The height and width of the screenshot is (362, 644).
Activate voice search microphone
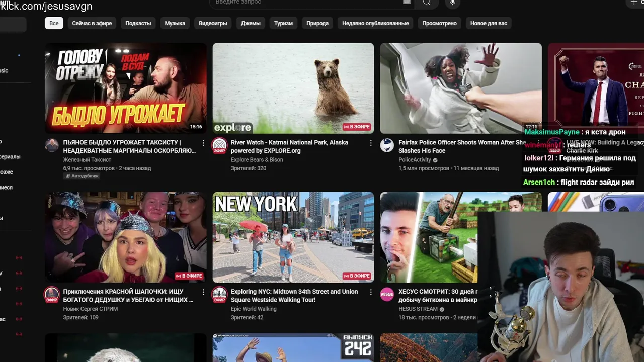point(452,3)
